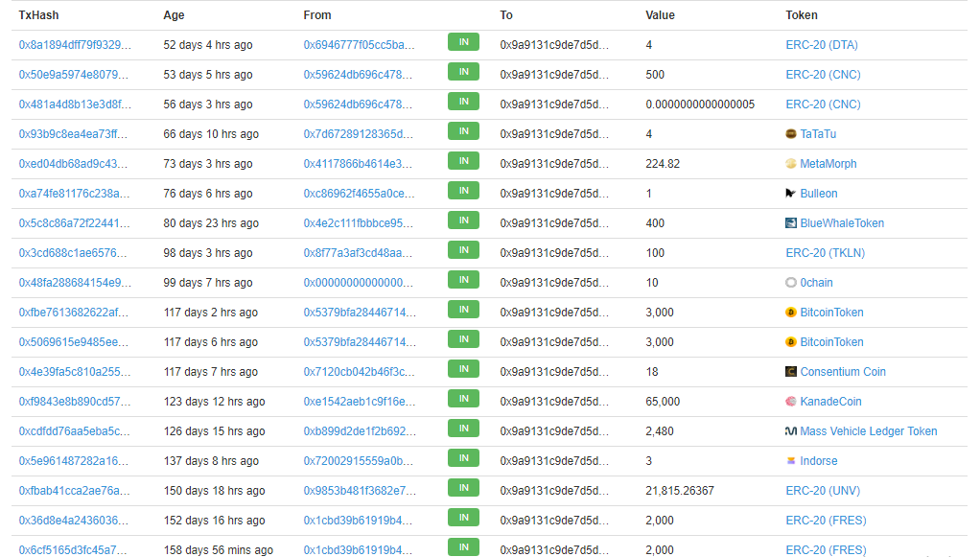Viewport: 980px width, 557px height.
Task: Open sender address 0x7120cb042b46f3c
Action: (359, 372)
